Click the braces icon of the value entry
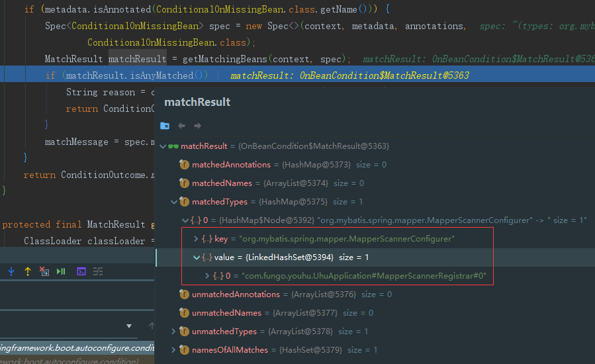The image size is (595, 364). [x=206, y=257]
